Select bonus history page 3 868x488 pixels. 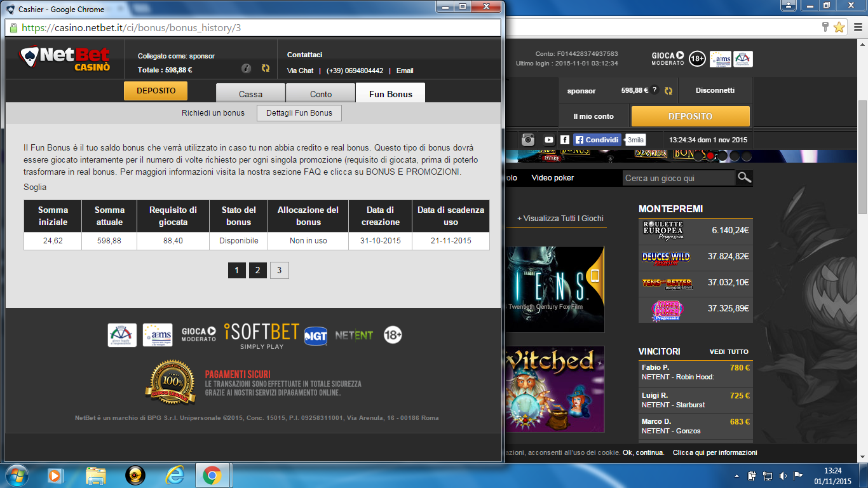(x=279, y=271)
